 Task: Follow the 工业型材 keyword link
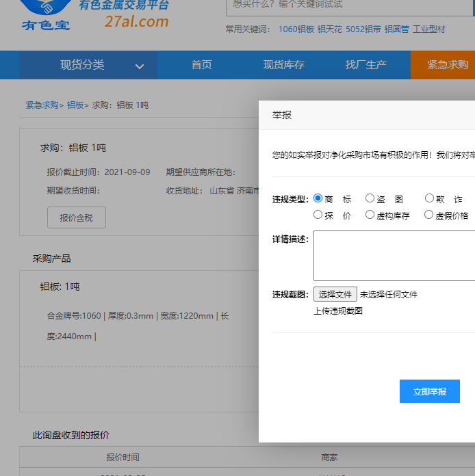(x=428, y=29)
